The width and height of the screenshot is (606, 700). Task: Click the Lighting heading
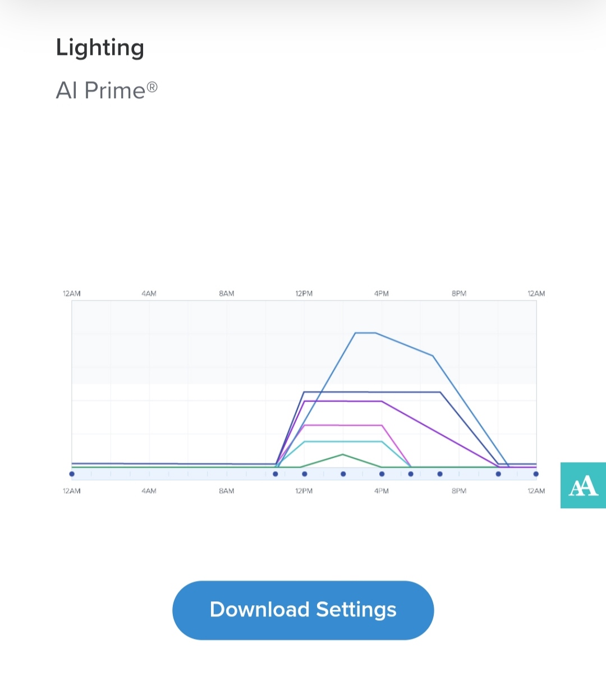(100, 48)
